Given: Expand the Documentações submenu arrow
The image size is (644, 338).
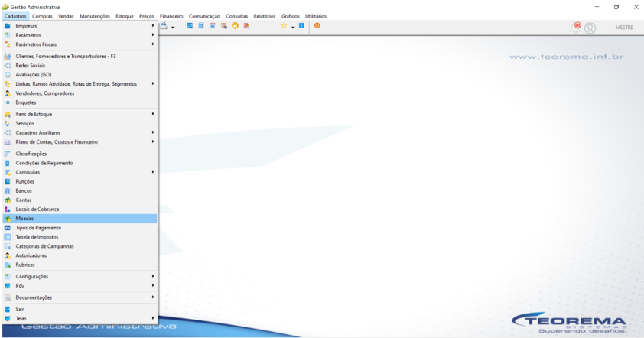Looking at the screenshot, I should (153, 297).
